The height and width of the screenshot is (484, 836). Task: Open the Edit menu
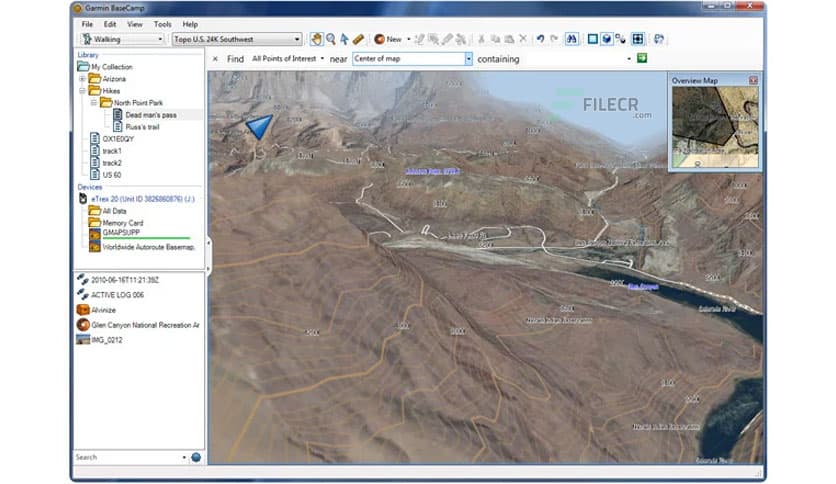point(110,24)
